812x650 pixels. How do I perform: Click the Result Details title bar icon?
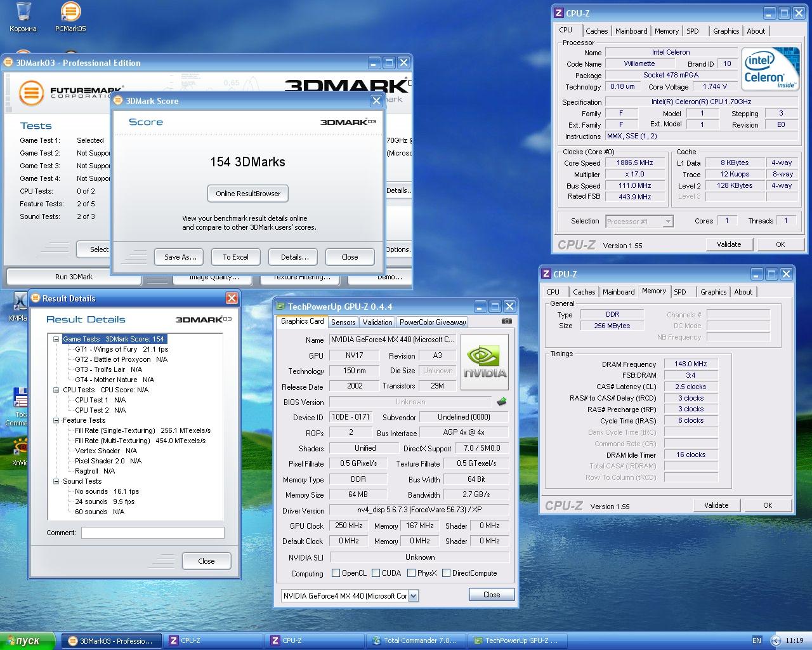(36, 298)
